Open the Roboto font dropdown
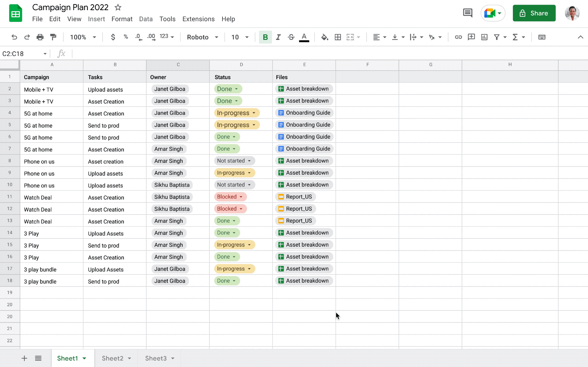The image size is (588, 367). tap(203, 37)
